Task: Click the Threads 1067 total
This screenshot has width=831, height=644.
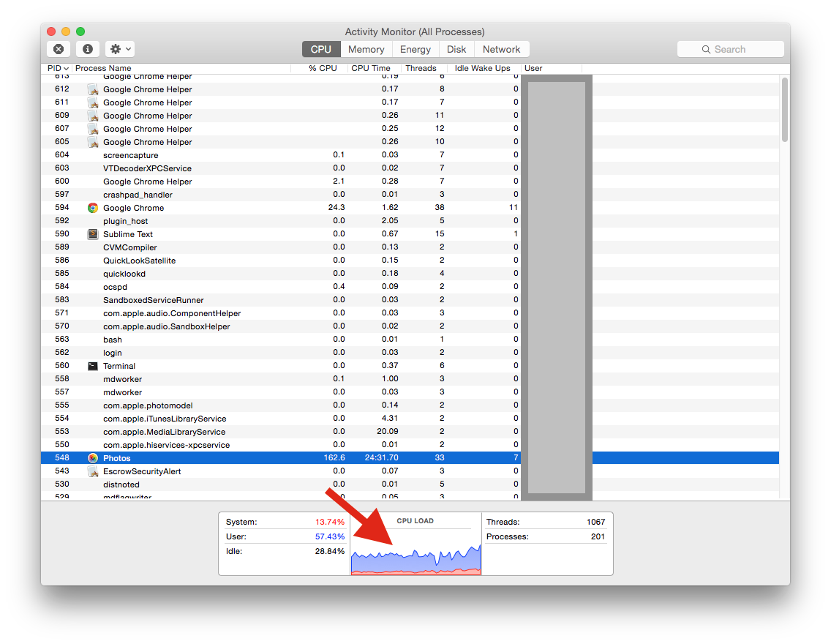Action: point(595,522)
